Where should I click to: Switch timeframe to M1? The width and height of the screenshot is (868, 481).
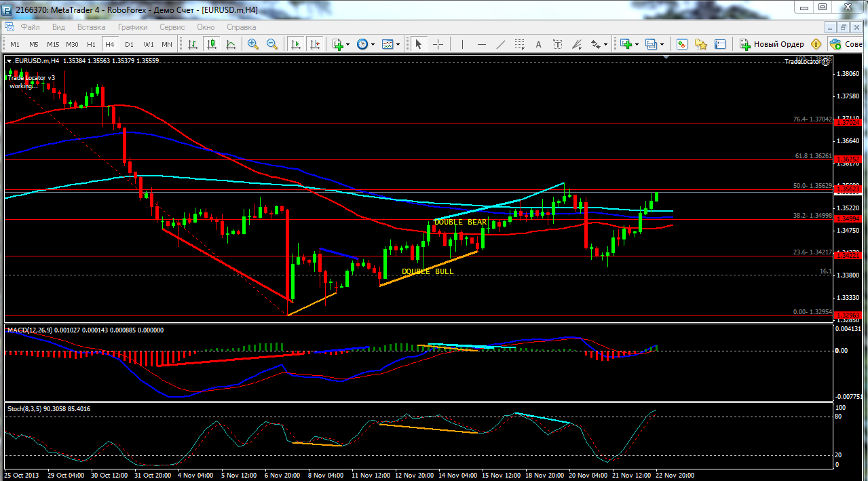tap(15, 44)
